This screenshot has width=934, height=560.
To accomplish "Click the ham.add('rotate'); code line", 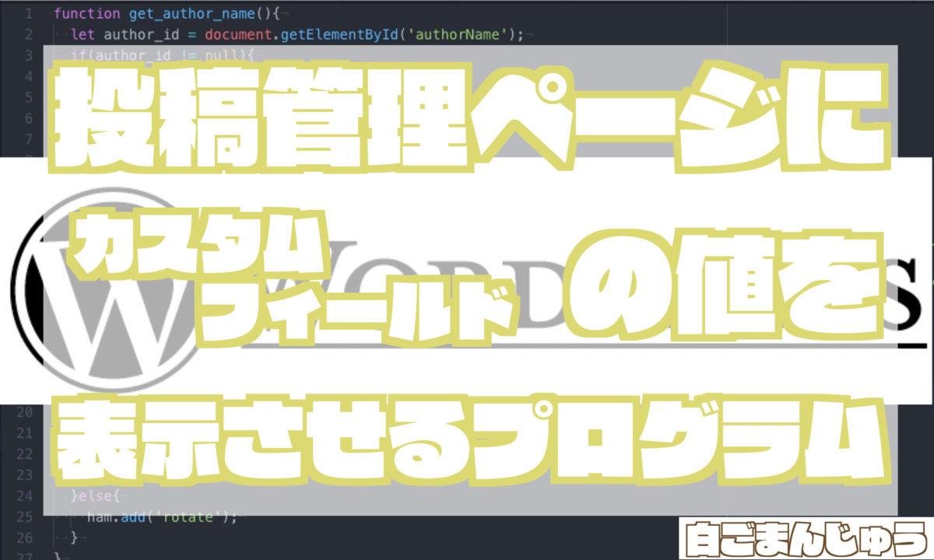I will tap(161, 516).
